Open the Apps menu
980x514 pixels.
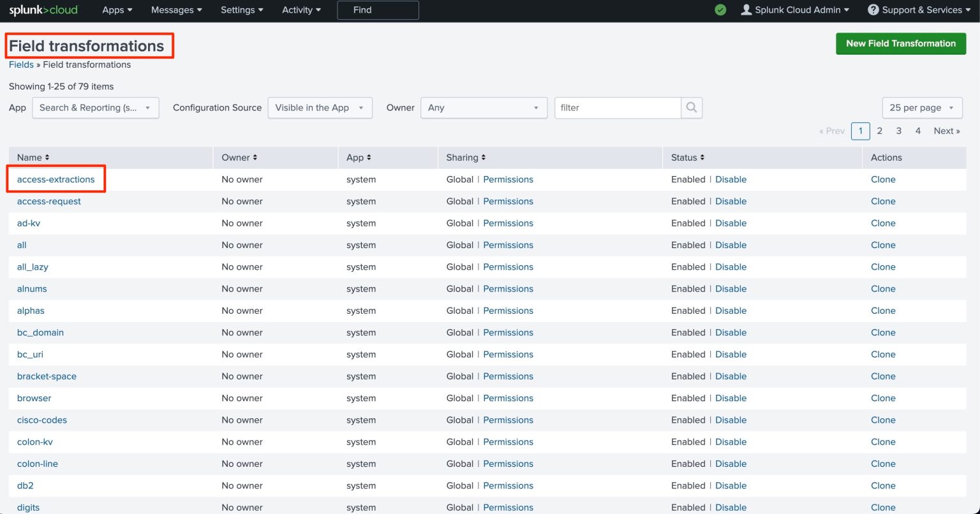point(117,10)
